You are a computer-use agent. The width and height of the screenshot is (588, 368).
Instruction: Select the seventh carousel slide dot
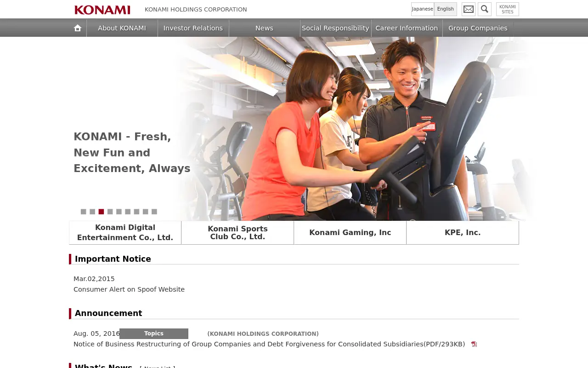click(x=136, y=212)
